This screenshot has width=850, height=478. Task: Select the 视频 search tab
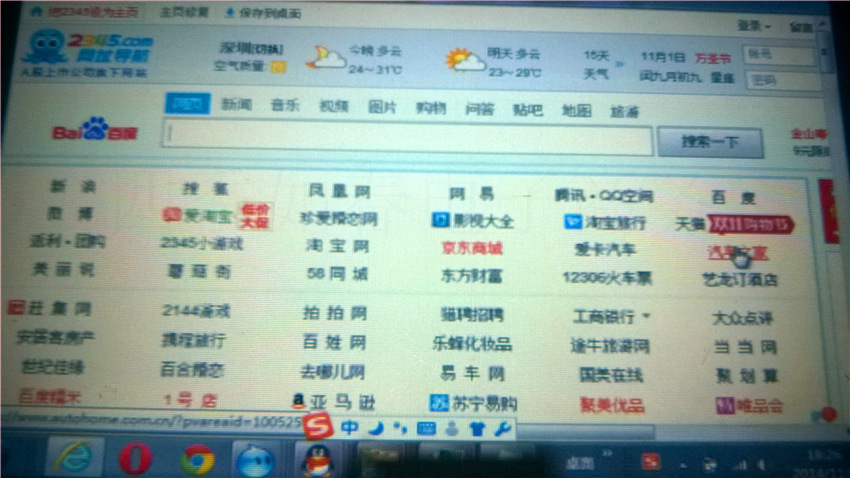(333, 106)
